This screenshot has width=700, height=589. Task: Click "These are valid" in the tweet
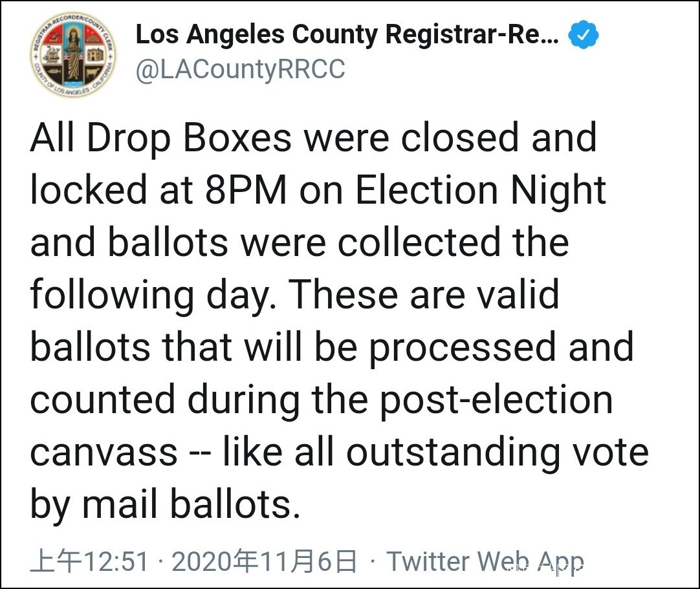(x=424, y=295)
